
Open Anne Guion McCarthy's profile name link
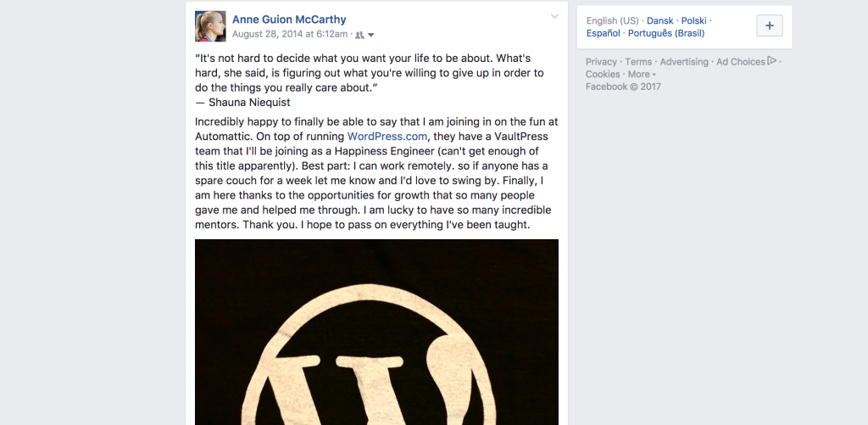(x=289, y=20)
